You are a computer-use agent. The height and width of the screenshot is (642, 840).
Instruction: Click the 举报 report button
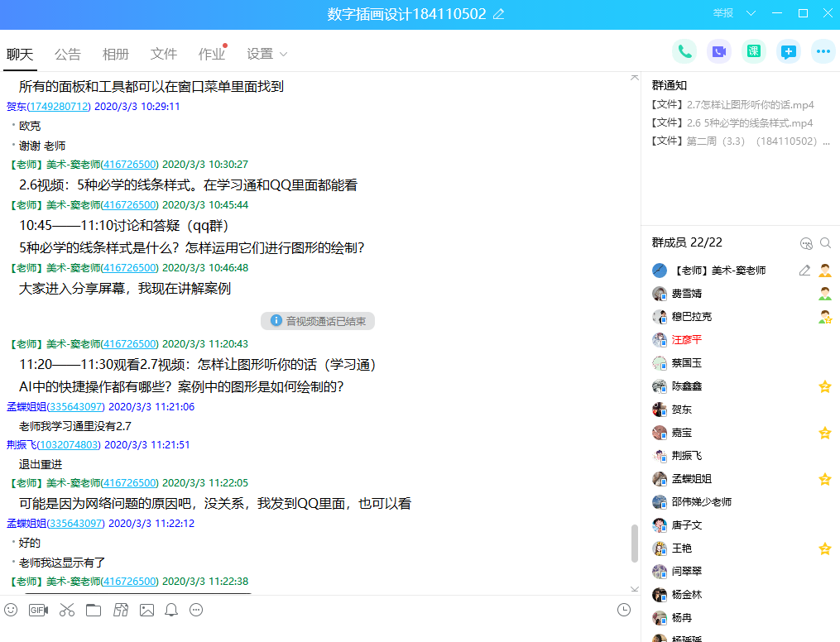pyautogui.click(x=722, y=13)
